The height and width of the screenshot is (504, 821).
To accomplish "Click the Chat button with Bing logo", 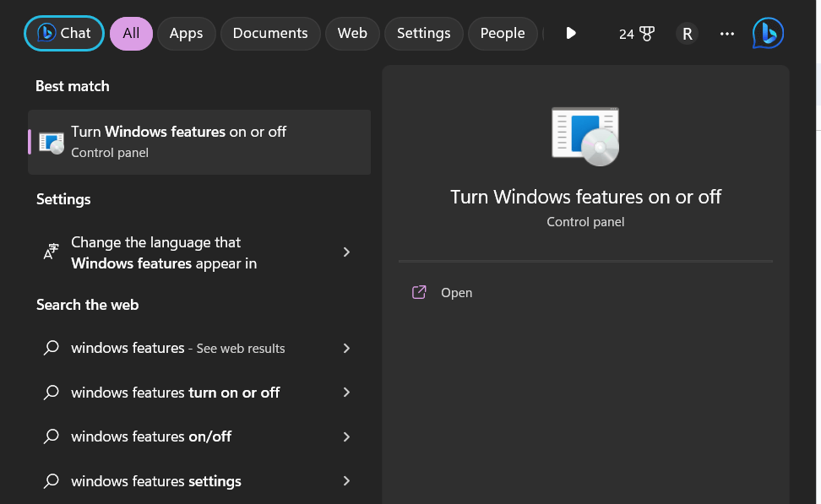I will pos(64,34).
